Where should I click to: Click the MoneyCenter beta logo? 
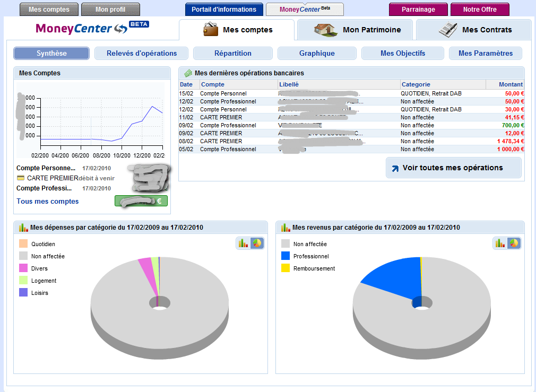click(x=92, y=28)
